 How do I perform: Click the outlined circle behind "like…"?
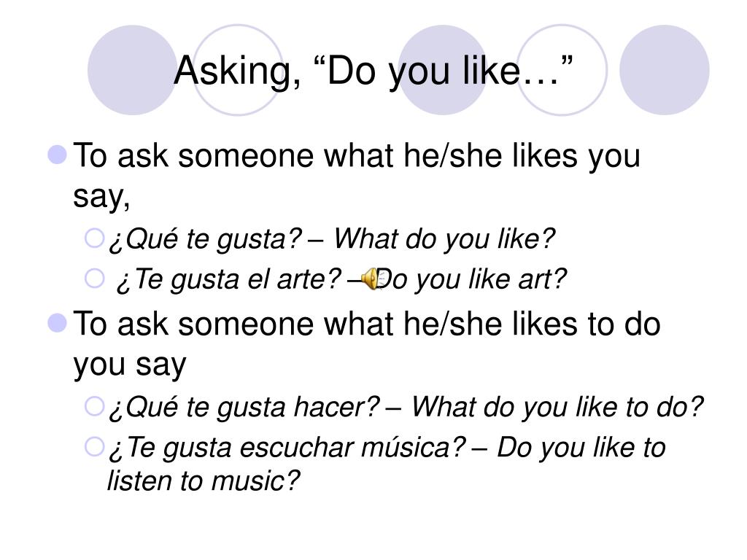click(562, 70)
